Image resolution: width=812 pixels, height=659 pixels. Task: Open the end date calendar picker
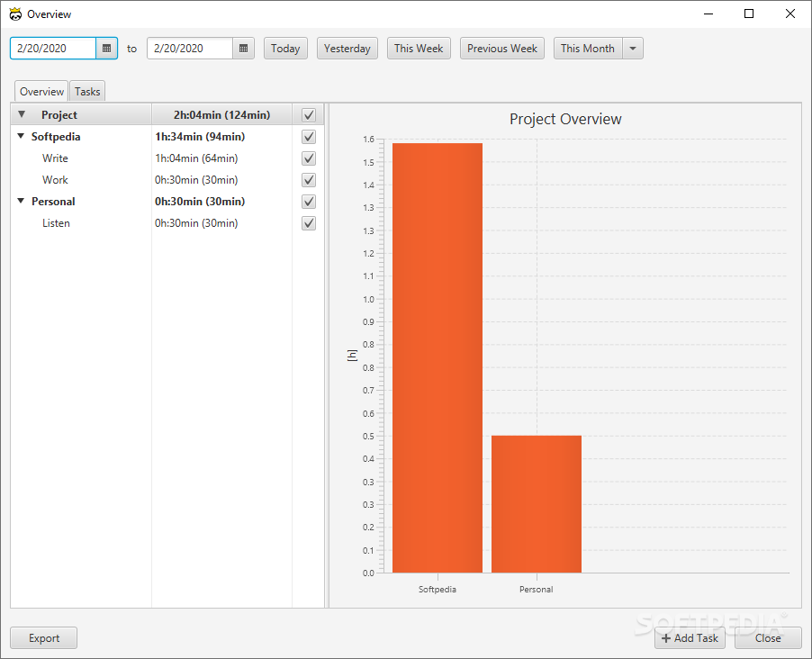[x=243, y=49]
